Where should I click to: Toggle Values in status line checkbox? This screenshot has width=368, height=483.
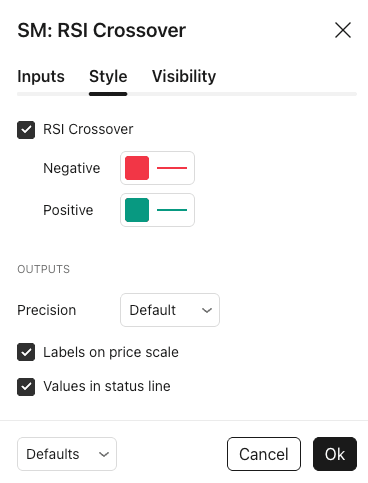pos(26,387)
